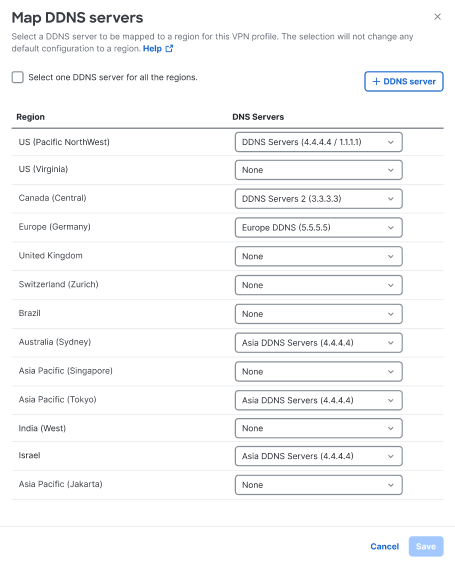The image size is (455, 563).
Task: Click the Save button
Action: click(426, 546)
